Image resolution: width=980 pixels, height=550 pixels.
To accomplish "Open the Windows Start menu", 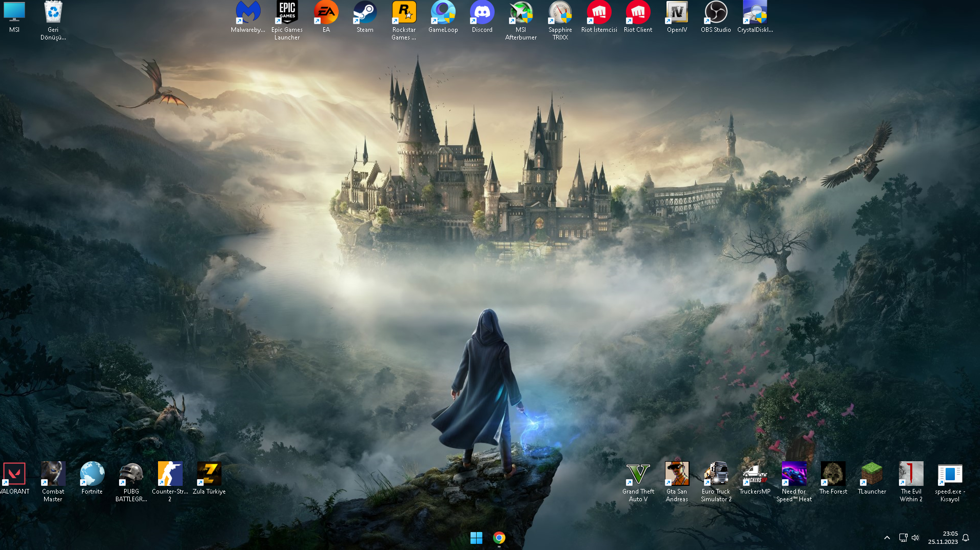I will pyautogui.click(x=476, y=538).
